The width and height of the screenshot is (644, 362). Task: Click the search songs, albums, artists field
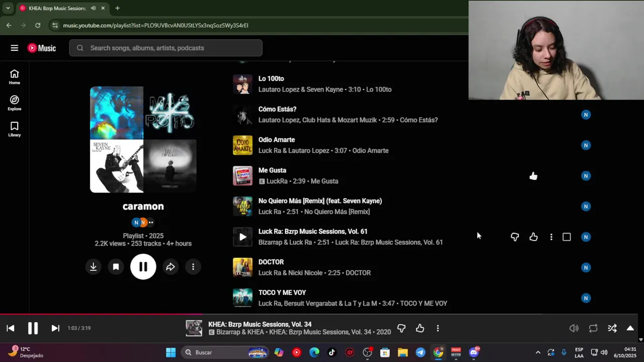[166, 48]
